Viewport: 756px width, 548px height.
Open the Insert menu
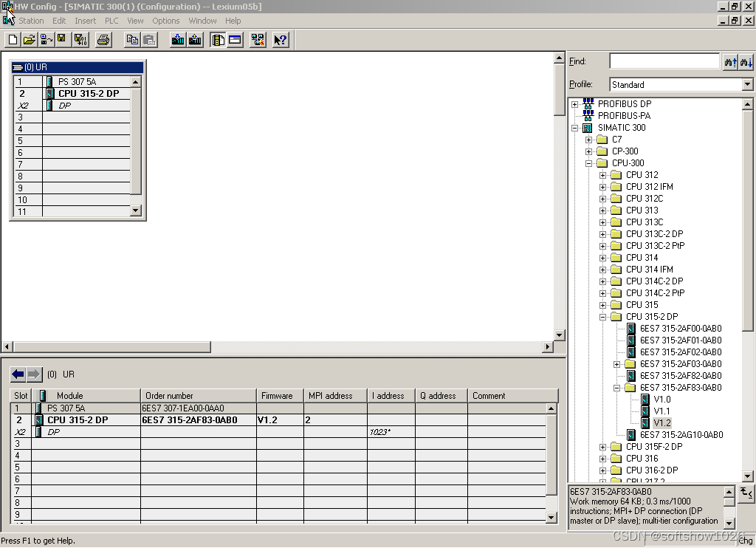point(85,21)
